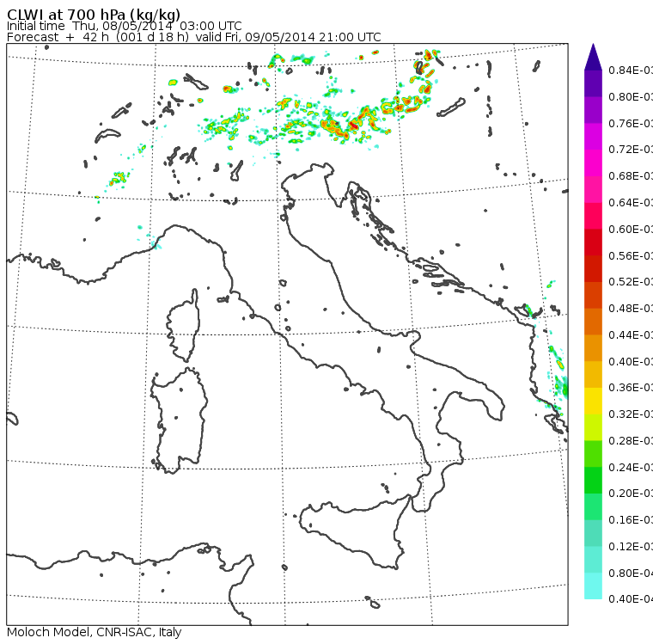Select colorbar segment between 0.56E-03 and 0.60E-03
Image resolution: width=653 pixels, height=644 pixels.
pyautogui.click(x=593, y=242)
